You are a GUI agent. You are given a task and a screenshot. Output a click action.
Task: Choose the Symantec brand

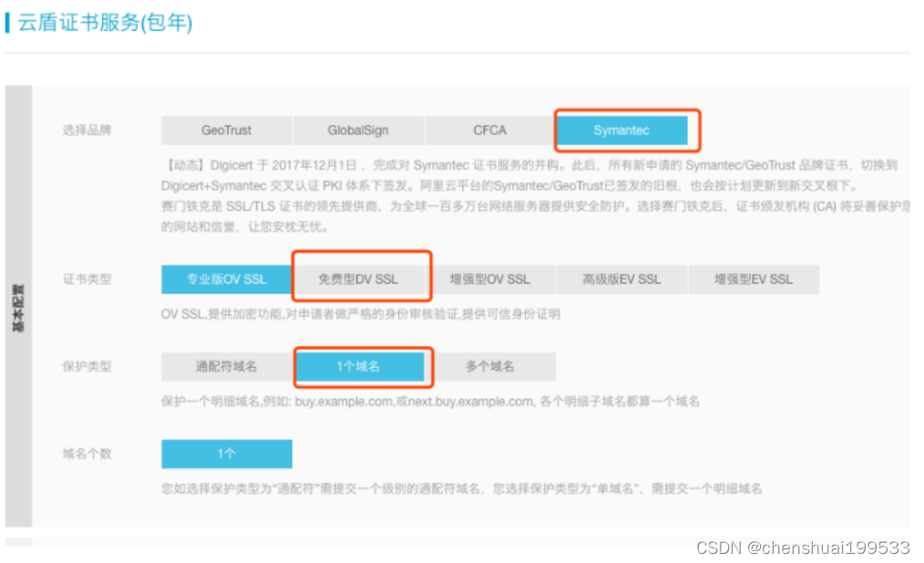(621, 130)
